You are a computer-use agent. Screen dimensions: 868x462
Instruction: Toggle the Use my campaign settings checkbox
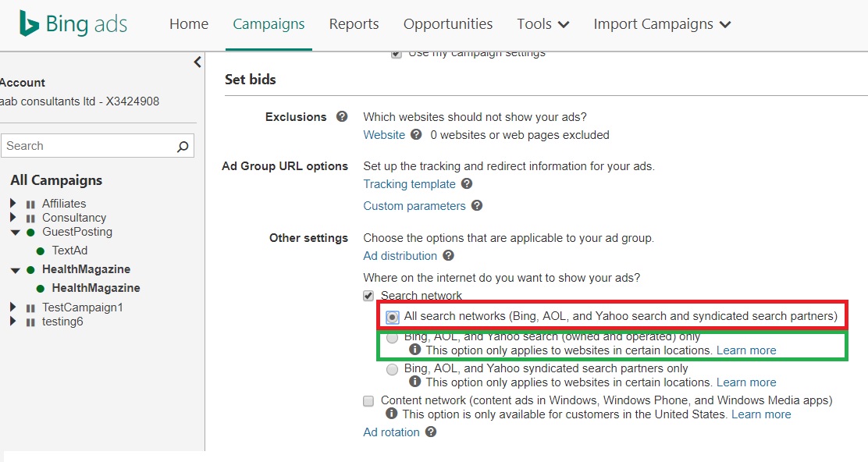click(x=396, y=54)
